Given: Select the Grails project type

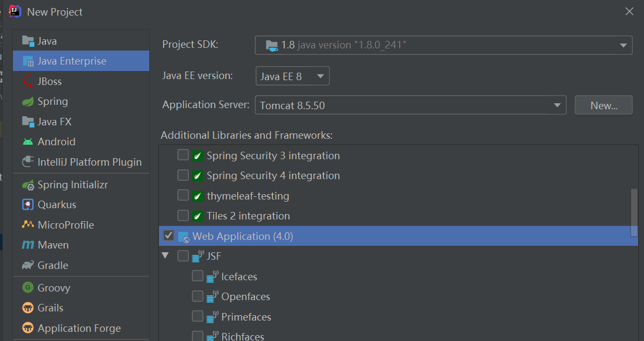Looking at the screenshot, I should 81,308.
